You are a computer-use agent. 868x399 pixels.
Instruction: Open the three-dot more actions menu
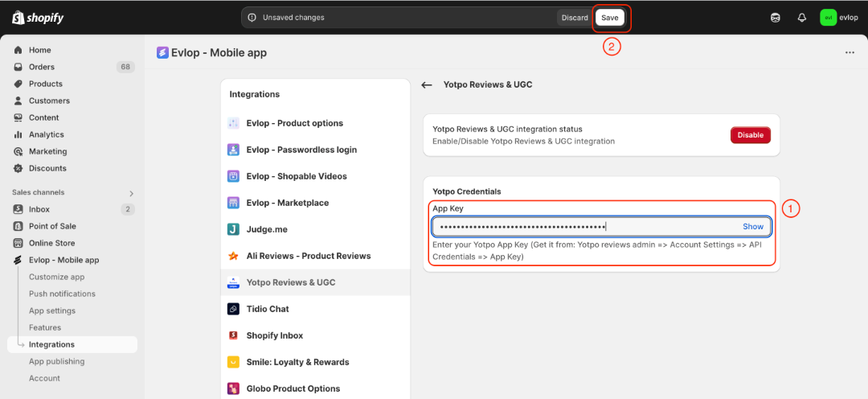click(x=850, y=52)
